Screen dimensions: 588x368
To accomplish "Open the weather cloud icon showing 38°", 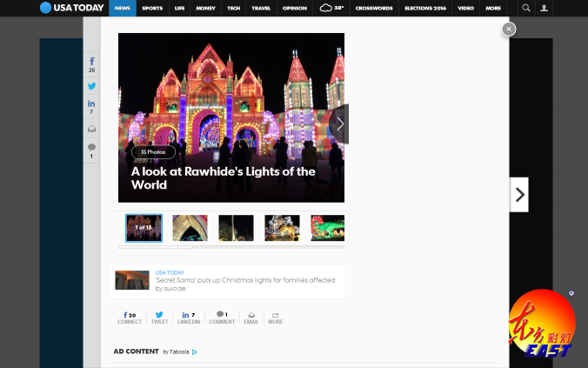I will tap(331, 8).
